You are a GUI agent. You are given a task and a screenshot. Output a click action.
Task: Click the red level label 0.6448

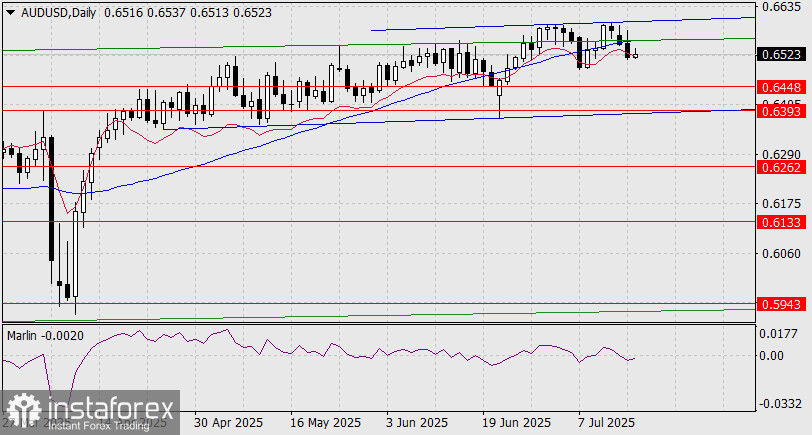point(781,86)
